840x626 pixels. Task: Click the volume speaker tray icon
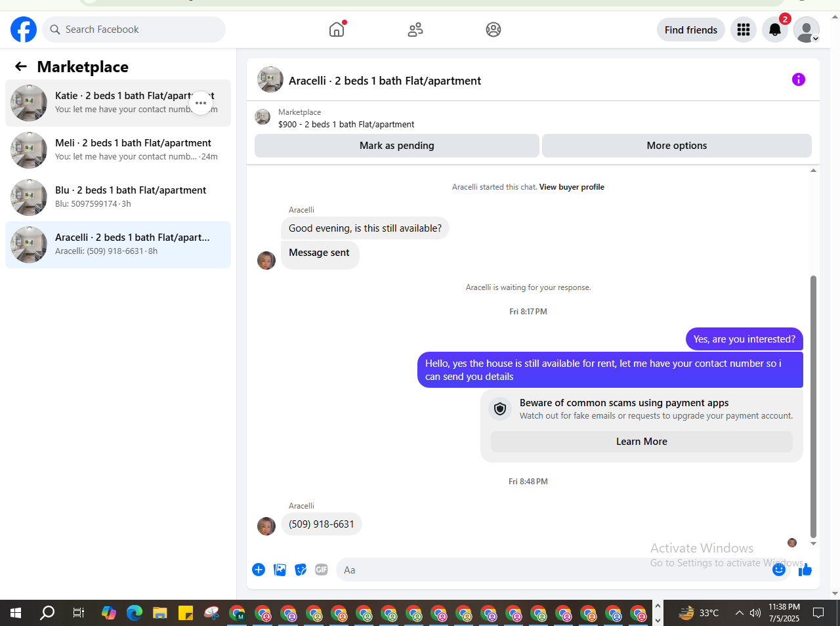755,613
